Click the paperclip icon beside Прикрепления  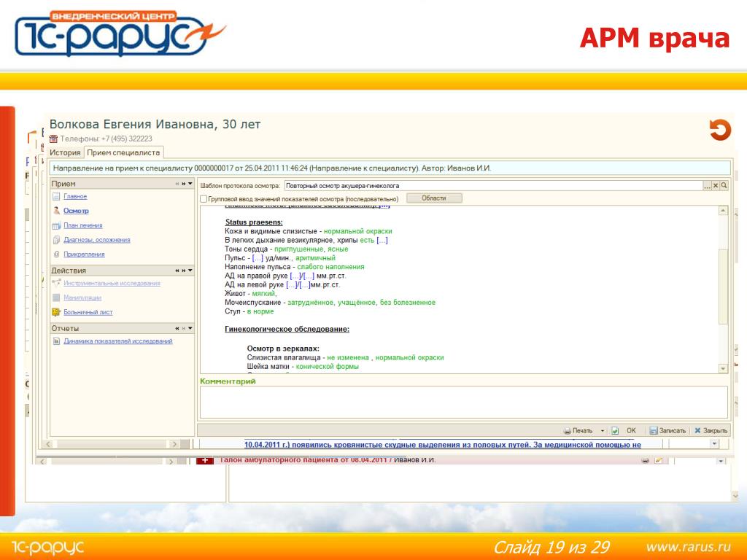[56, 254]
